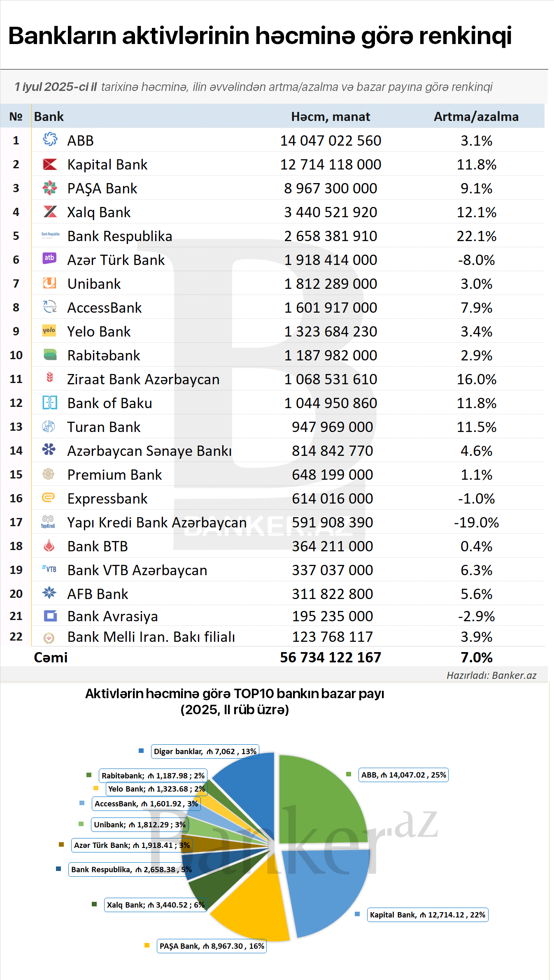Click the Rabitəbank 1,187.98 data label
The height and width of the screenshot is (980, 554).
(153, 776)
